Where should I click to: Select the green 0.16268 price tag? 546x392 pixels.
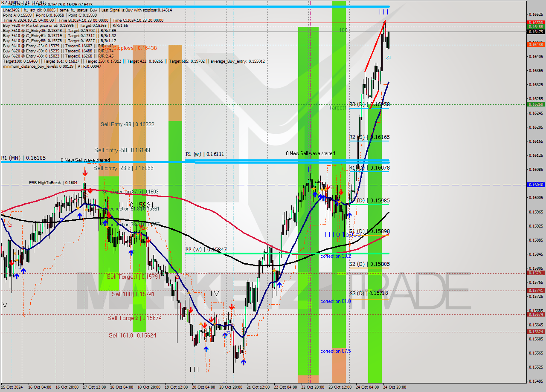(536, 104)
